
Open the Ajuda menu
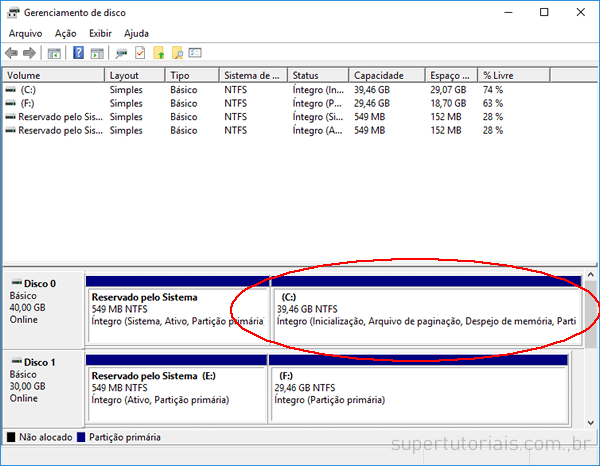point(136,33)
